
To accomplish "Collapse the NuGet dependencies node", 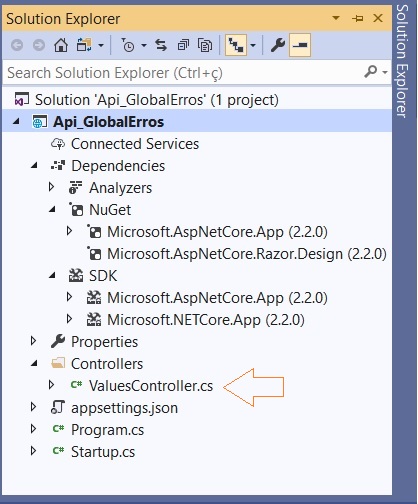I will (x=52, y=210).
